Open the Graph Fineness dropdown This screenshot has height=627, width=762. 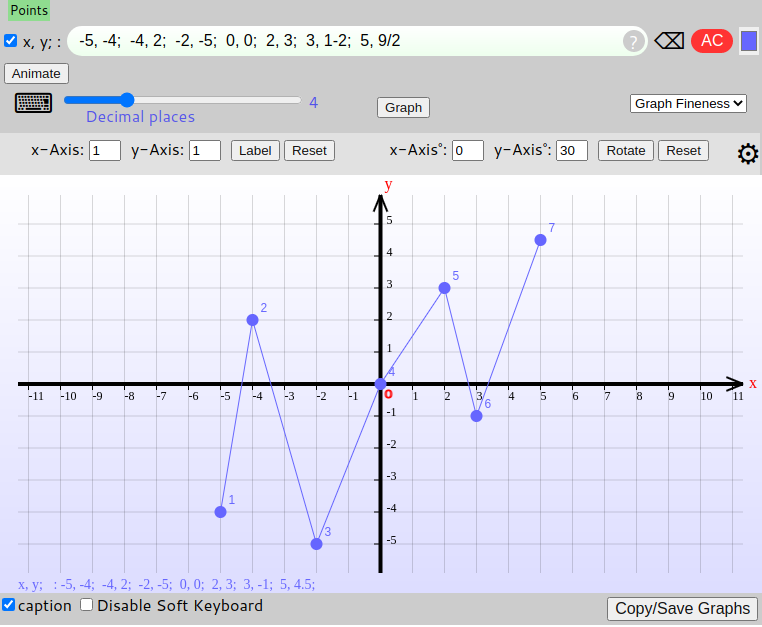tap(689, 103)
